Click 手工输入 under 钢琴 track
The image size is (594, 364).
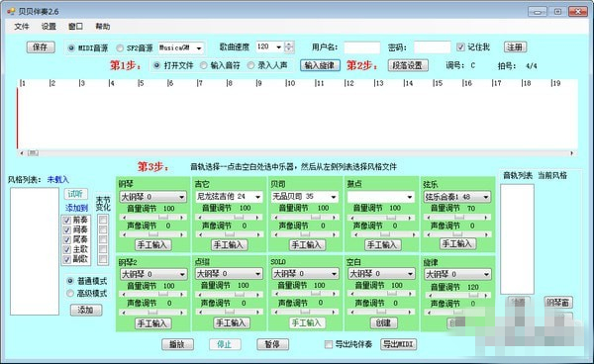(153, 245)
